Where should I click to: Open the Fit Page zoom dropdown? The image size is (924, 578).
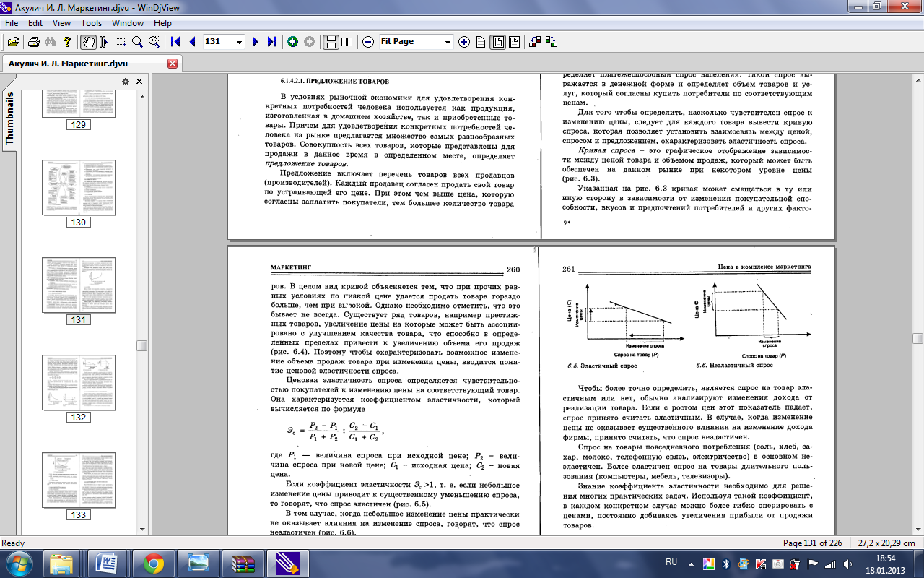448,42
